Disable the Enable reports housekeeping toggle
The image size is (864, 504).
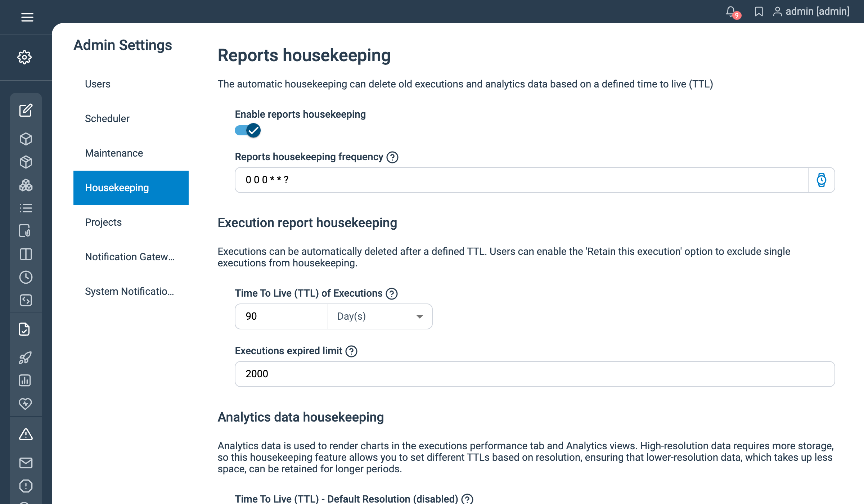pos(247,130)
